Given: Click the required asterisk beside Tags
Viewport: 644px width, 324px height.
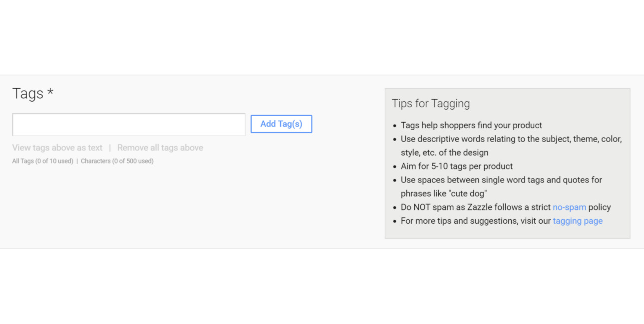Looking at the screenshot, I should (50, 93).
